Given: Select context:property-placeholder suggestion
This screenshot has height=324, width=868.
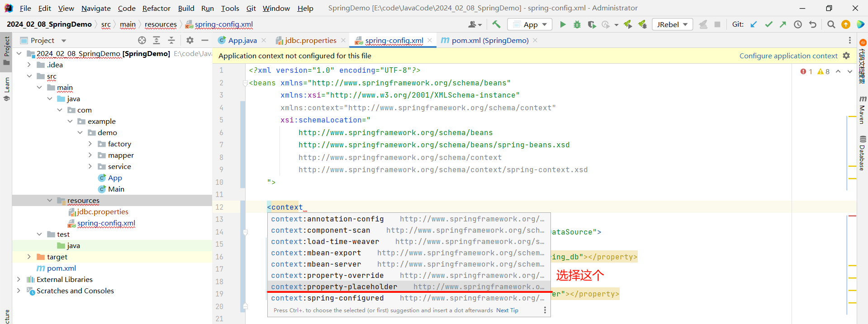Looking at the screenshot, I should [409, 286].
